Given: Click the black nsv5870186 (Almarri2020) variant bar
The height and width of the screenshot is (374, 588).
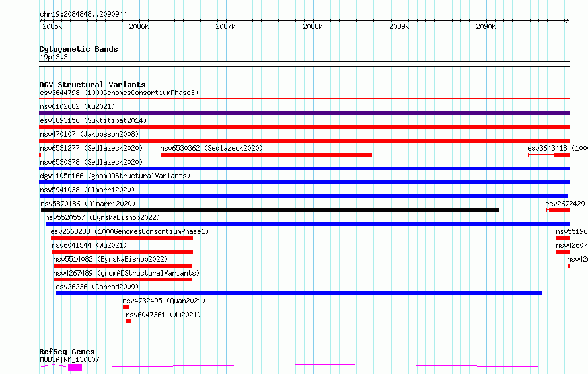Looking at the screenshot, I should click(x=270, y=210).
